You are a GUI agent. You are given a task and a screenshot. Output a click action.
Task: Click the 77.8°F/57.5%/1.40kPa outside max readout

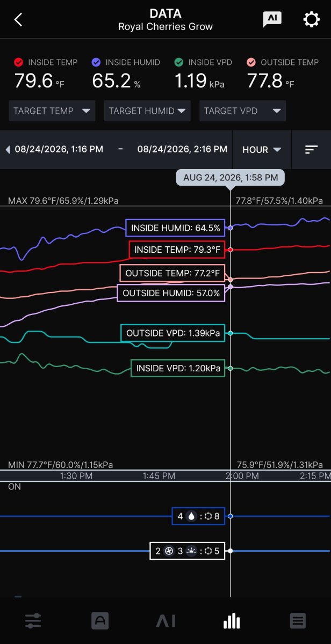[x=279, y=201]
